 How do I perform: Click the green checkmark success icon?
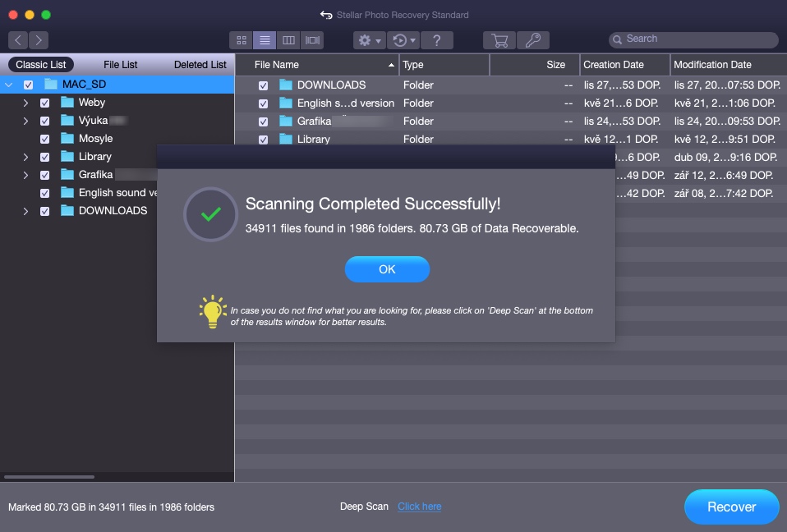[211, 214]
